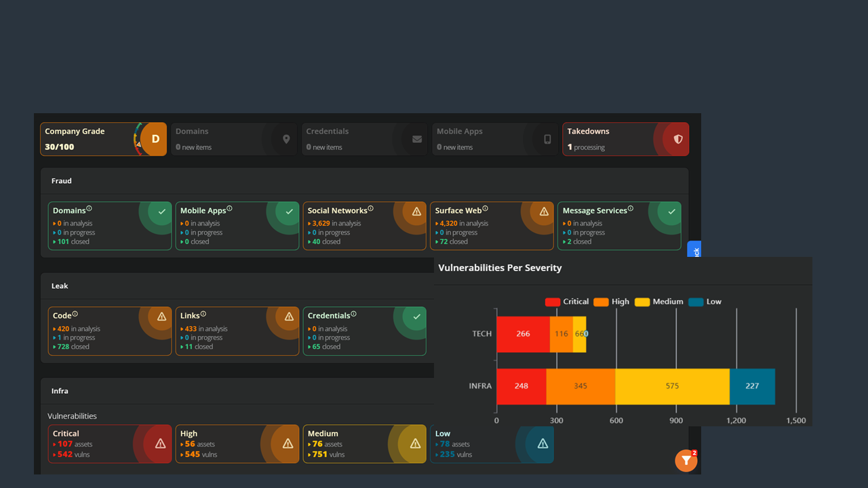Click the Links warning triangle icon

click(x=289, y=317)
